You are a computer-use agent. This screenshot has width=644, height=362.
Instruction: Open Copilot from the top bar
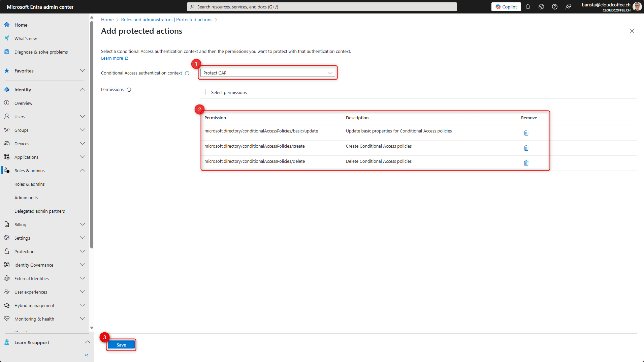pyautogui.click(x=506, y=6)
